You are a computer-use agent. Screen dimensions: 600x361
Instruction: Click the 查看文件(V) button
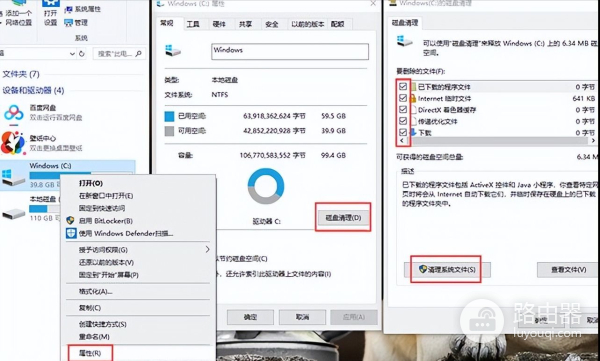tap(568, 270)
